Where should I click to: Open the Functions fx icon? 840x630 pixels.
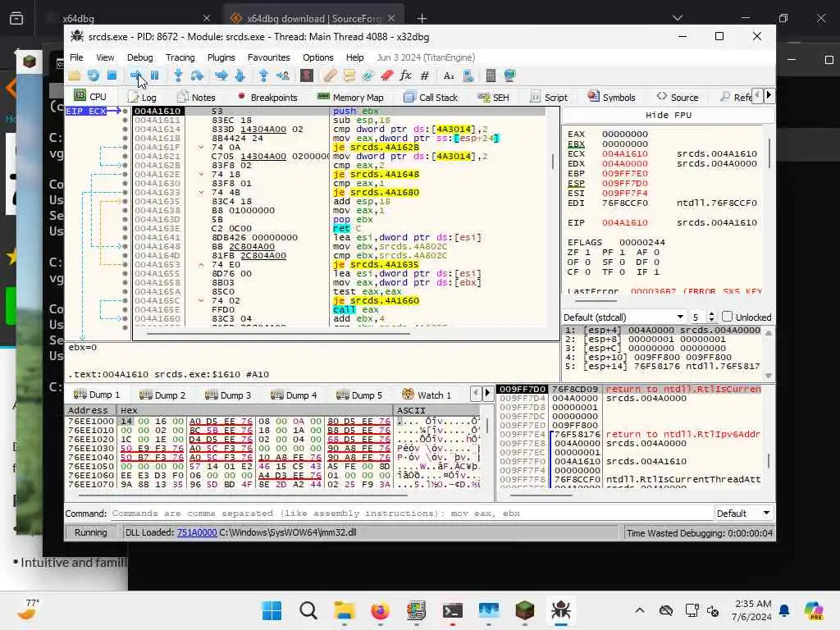click(405, 75)
